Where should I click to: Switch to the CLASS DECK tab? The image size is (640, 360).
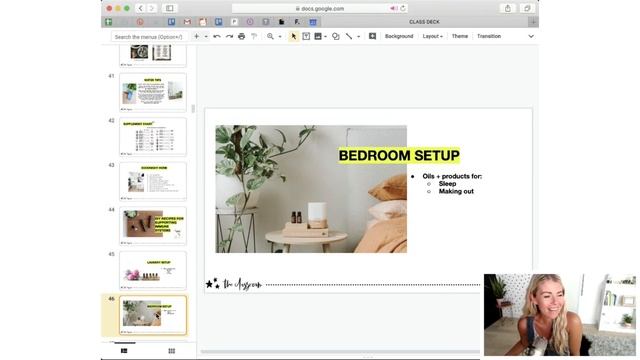(424, 22)
